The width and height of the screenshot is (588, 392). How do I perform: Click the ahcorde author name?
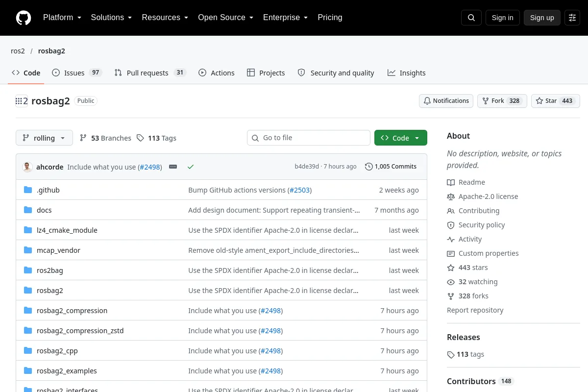(49, 167)
